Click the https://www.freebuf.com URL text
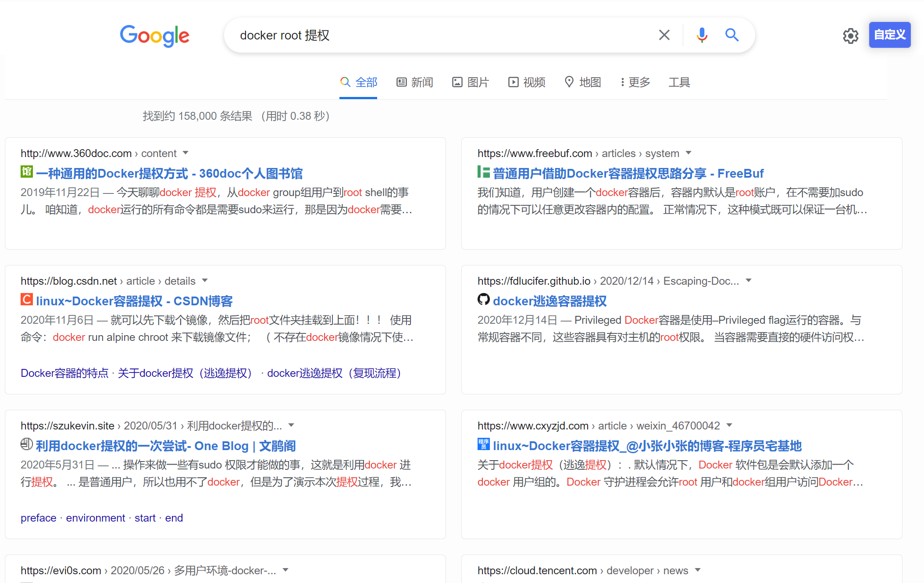Viewport: 924px width, 583px height. click(535, 154)
